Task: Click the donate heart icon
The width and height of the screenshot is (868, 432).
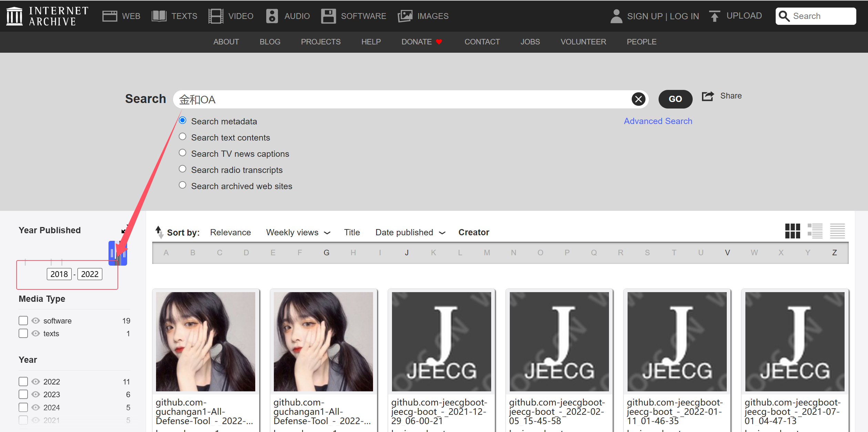Action: pyautogui.click(x=439, y=42)
